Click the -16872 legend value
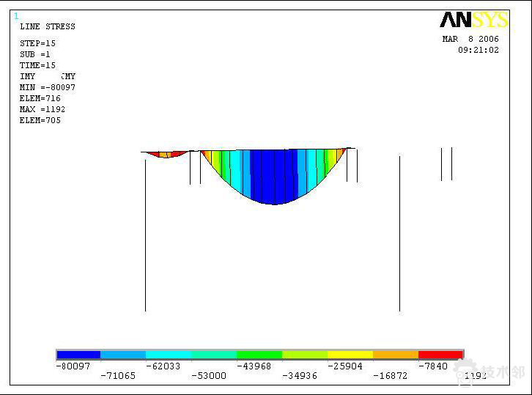 (389, 376)
